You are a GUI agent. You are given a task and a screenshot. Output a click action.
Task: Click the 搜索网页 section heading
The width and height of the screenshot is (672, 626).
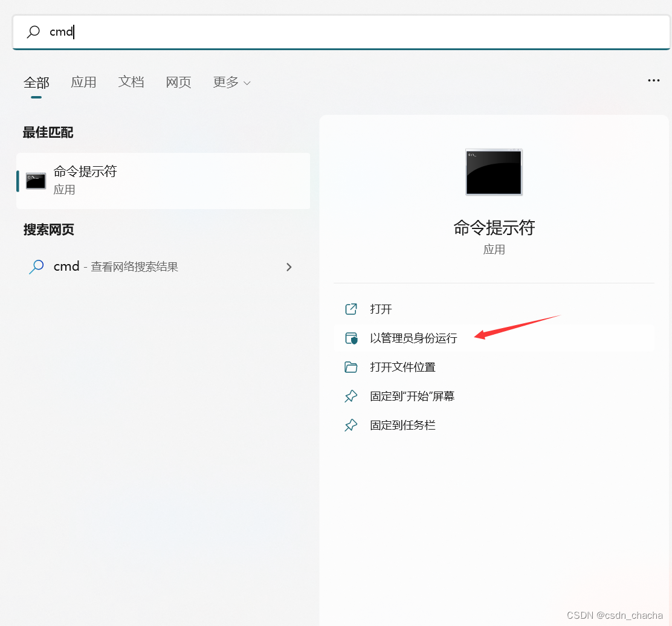pos(48,230)
